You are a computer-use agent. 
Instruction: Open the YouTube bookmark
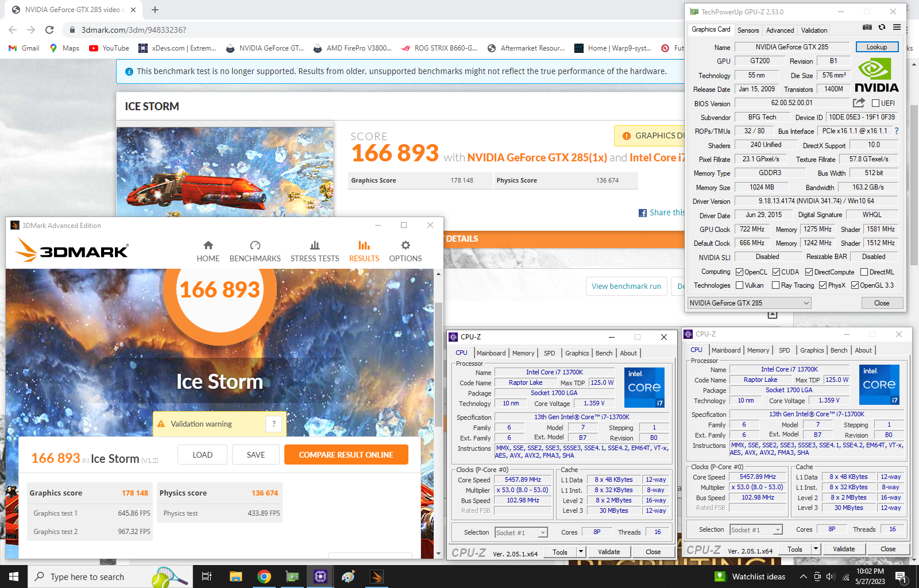109,48
